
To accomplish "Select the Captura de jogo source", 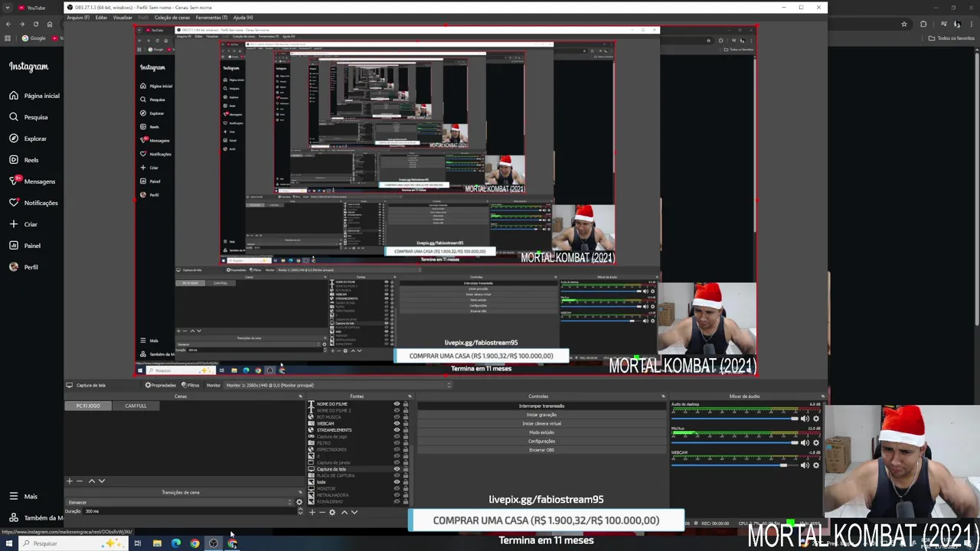I will coord(358,436).
